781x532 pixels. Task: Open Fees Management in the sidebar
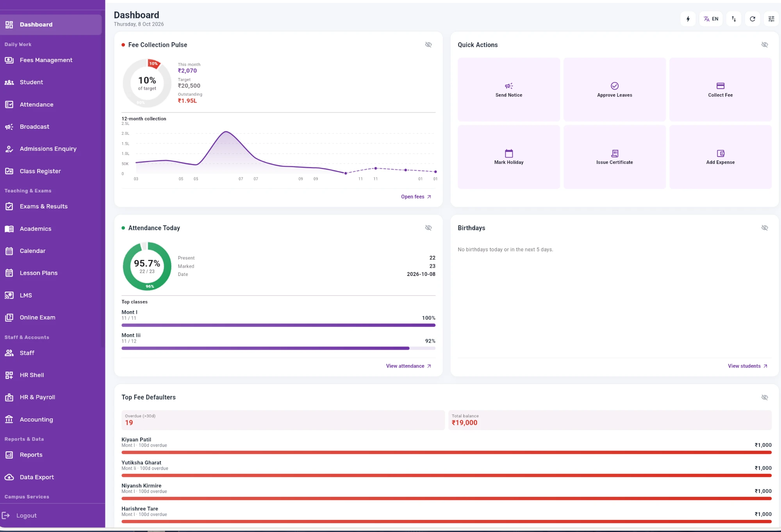[51, 60]
